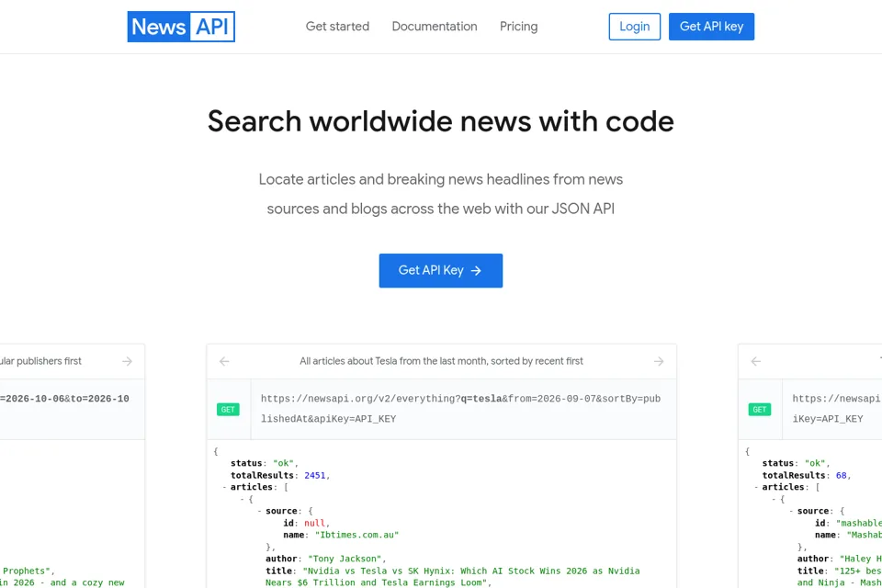Collapse the first article object in Tesla response

tap(243, 499)
